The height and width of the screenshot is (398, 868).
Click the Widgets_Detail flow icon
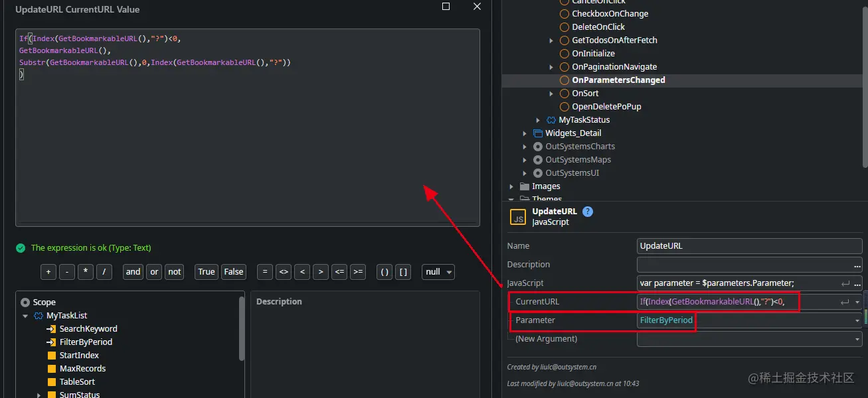tap(538, 133)
